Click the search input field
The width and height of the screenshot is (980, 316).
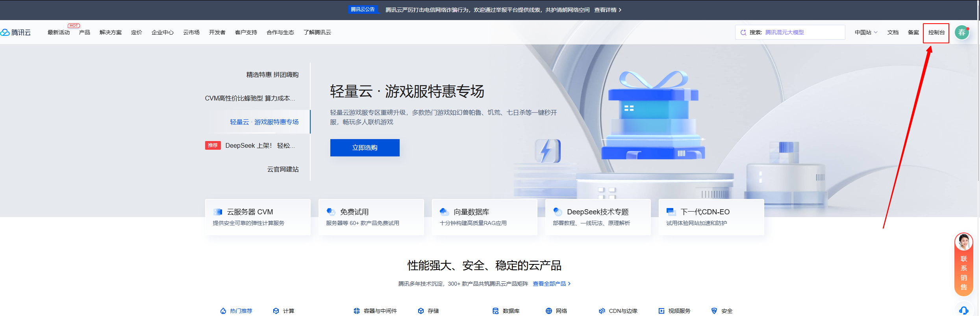point(790,32)
